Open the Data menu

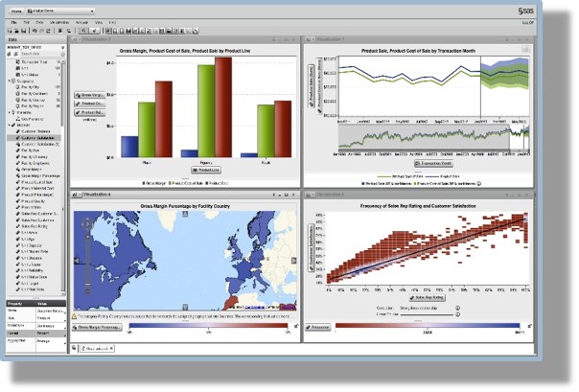39,22
